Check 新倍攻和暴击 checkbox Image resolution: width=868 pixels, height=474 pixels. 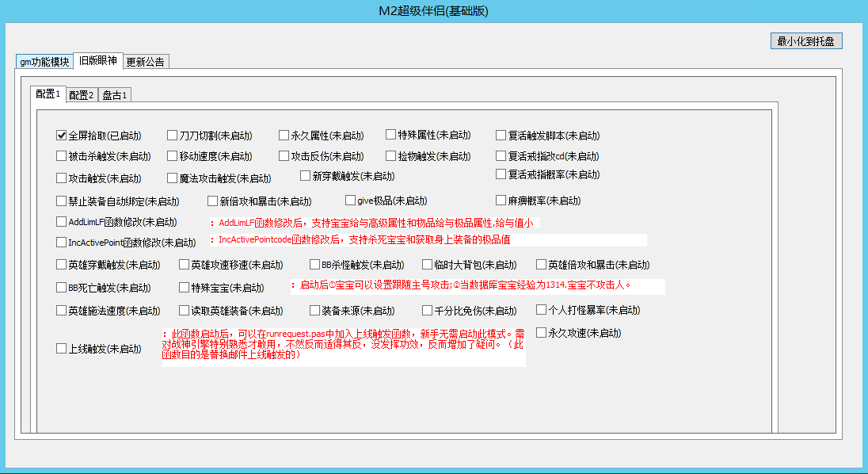click(212, 201)
